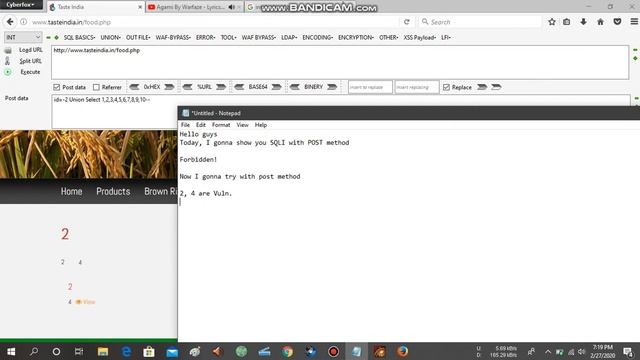The width and height of the screenshot is (640, 360).
Task: Click the orange View link
Action: 85,302
